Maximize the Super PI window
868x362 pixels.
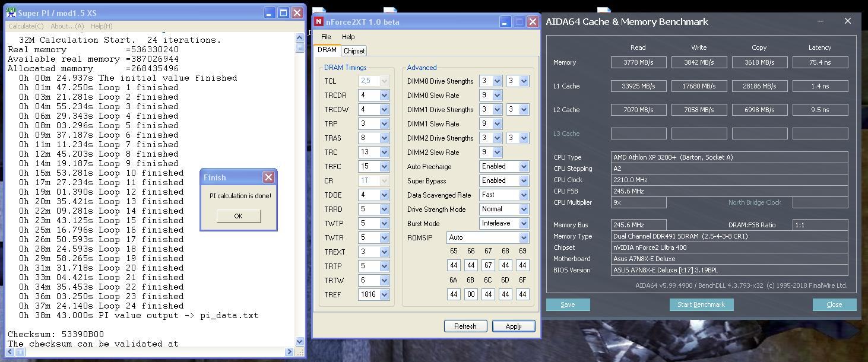point(283,13)
